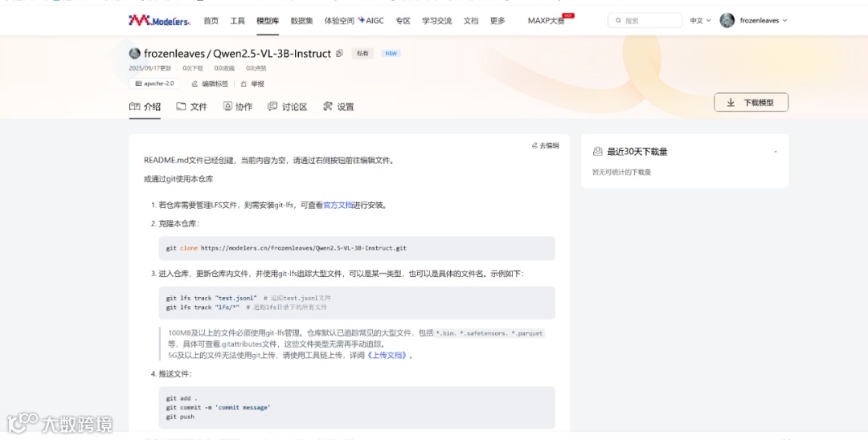Click the 0次点赞 counter
868x440 pixels.
pos(256,68)
